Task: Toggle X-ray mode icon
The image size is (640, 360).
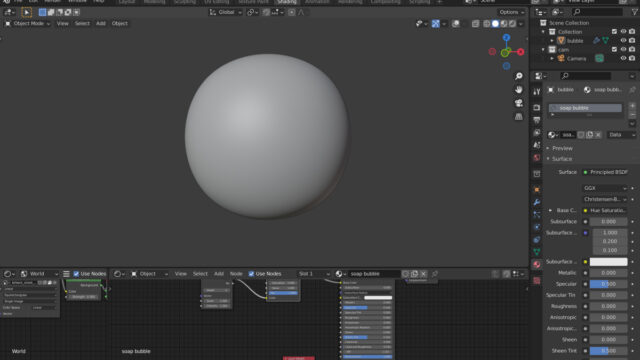Action: point(476,24)
